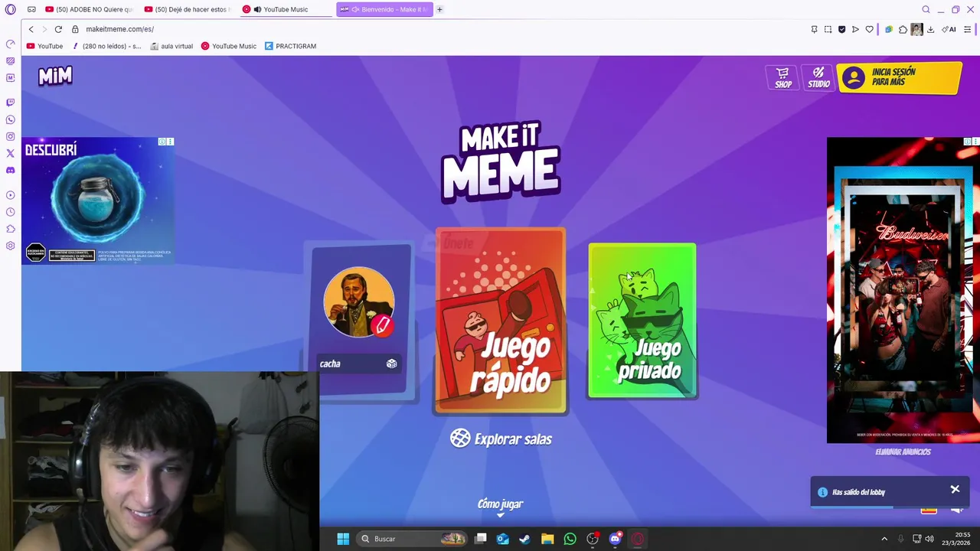
Task: Open the Shop cart icon
Action: [x=782, y=77]
